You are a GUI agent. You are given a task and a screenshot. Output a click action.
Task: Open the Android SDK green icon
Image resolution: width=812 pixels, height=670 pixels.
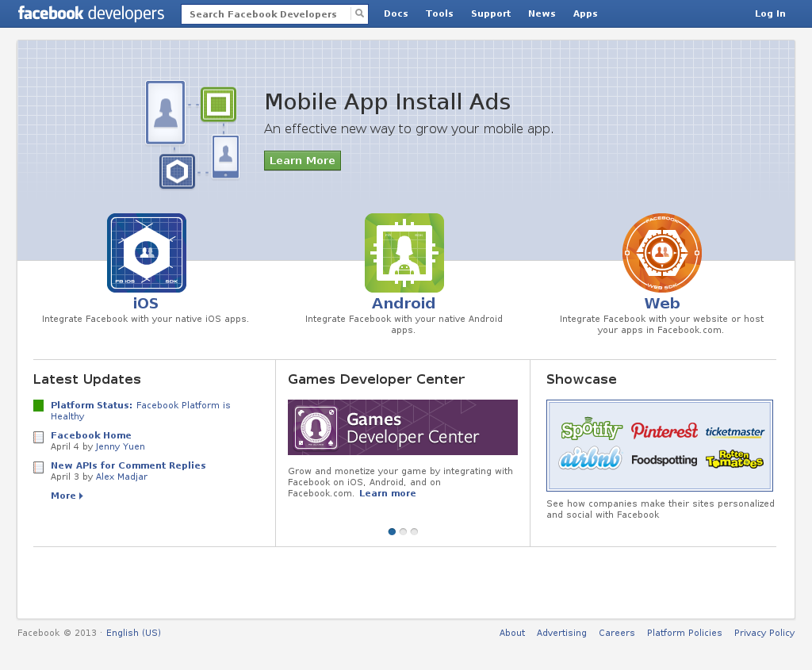[404, 253]
